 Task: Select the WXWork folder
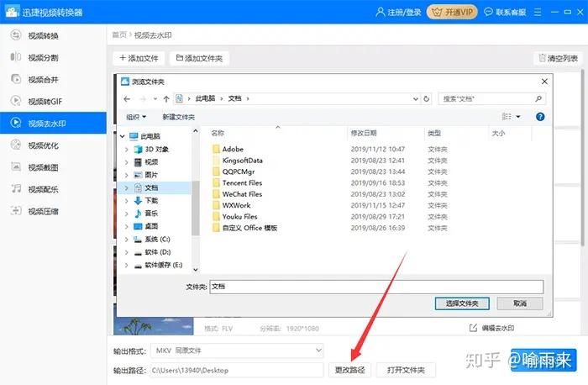pyautogui.click(x=236, y=206)
